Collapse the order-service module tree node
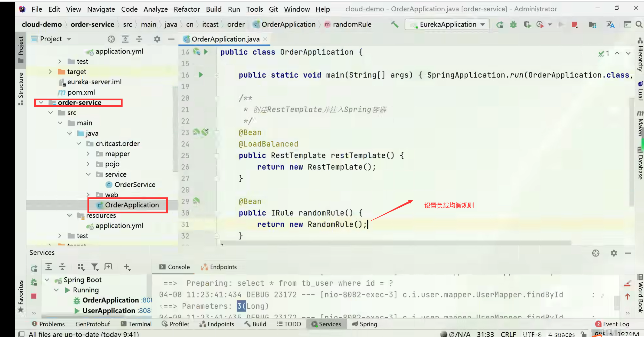Viewport: 644px width, 337px height. pos(41,103)
